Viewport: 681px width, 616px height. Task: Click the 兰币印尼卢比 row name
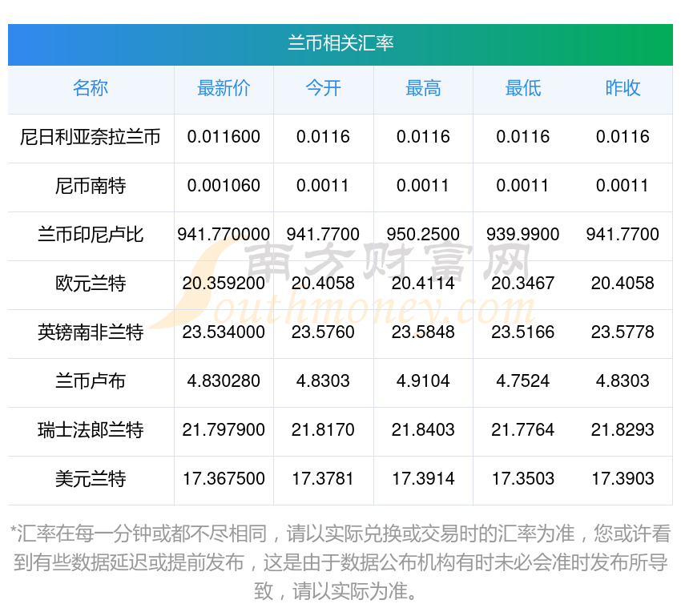(x=91, y=235)
